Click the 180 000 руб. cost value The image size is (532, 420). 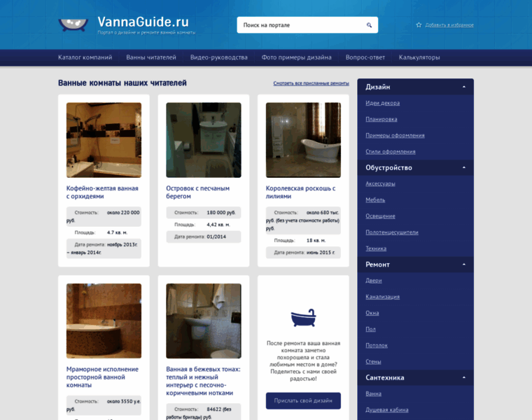(x=221, y=213)
